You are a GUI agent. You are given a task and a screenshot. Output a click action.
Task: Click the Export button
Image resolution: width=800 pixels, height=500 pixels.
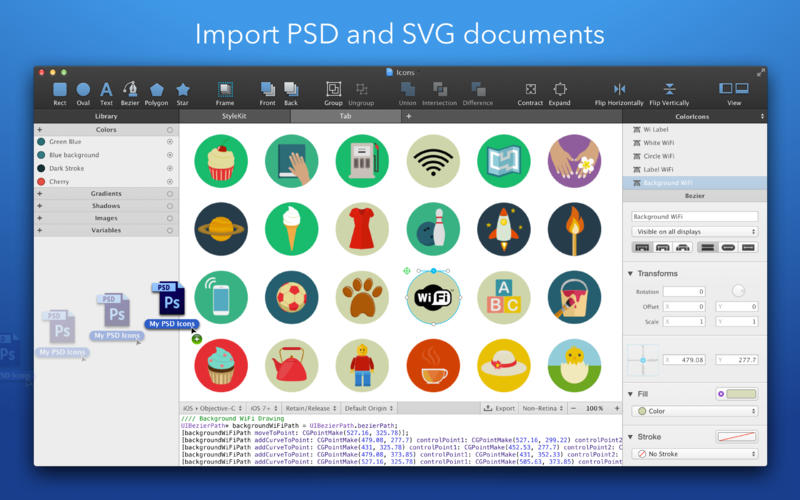coord(499,408)
